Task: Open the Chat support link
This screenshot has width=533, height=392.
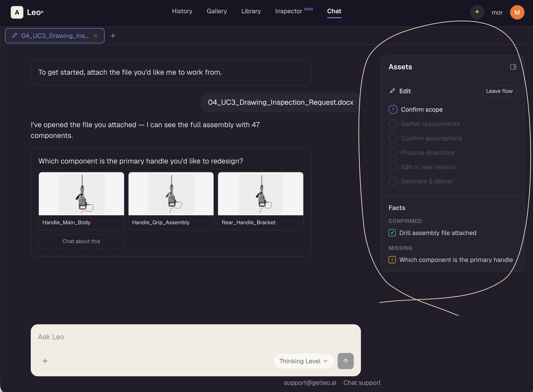Action: tap(362, 383)
